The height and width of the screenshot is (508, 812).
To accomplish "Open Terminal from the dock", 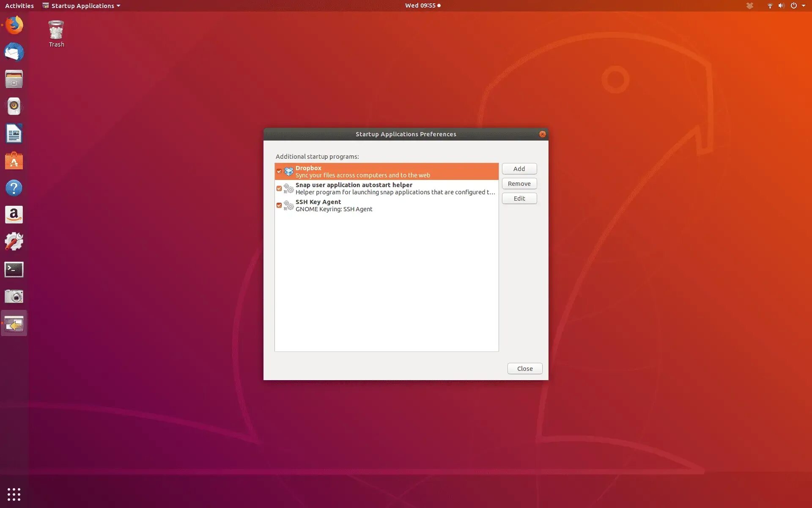I will click(x=14, y=269).
